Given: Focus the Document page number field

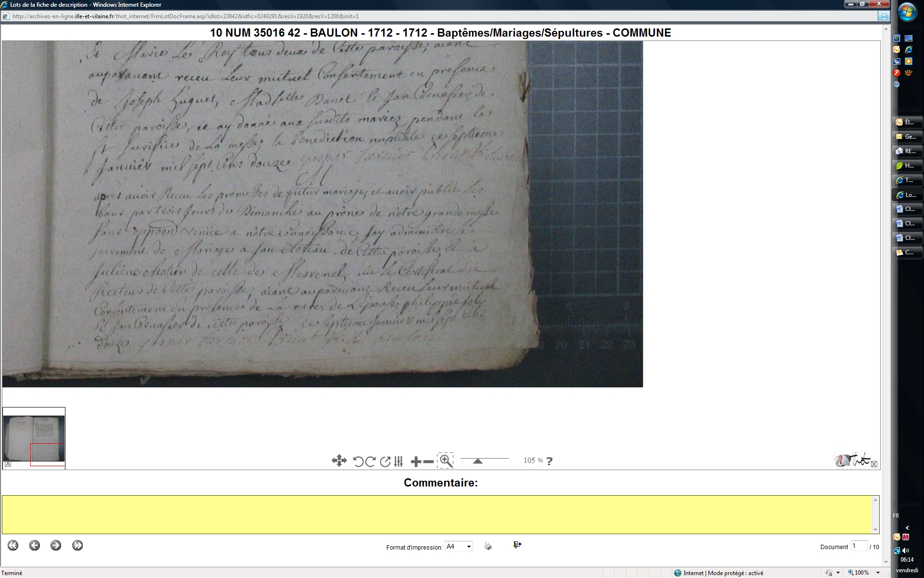Looking at the screenshot, I should (x=859, y=546).
